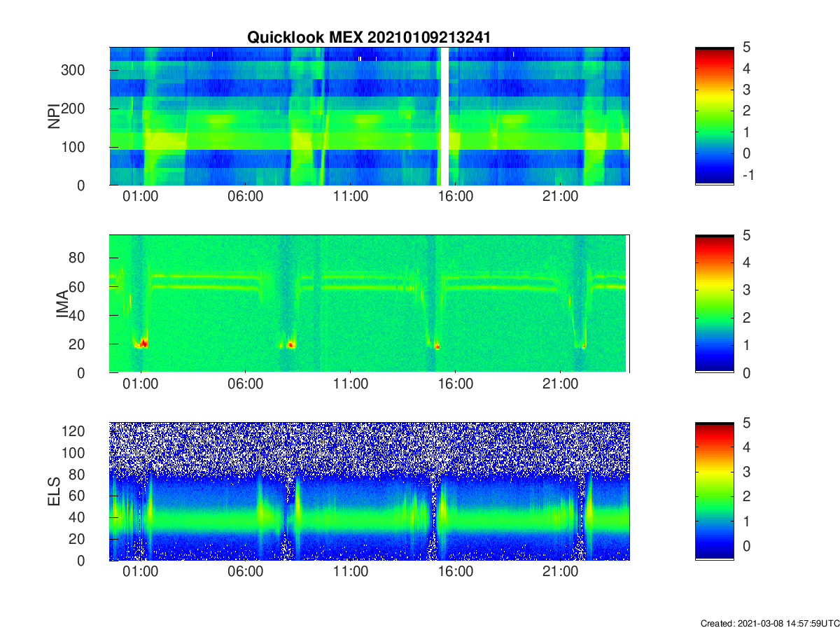Click 21:00 tick below the NPI panel
Viewport: 840px width, 630px height.
pyautogui.click(x=561, y=197)
